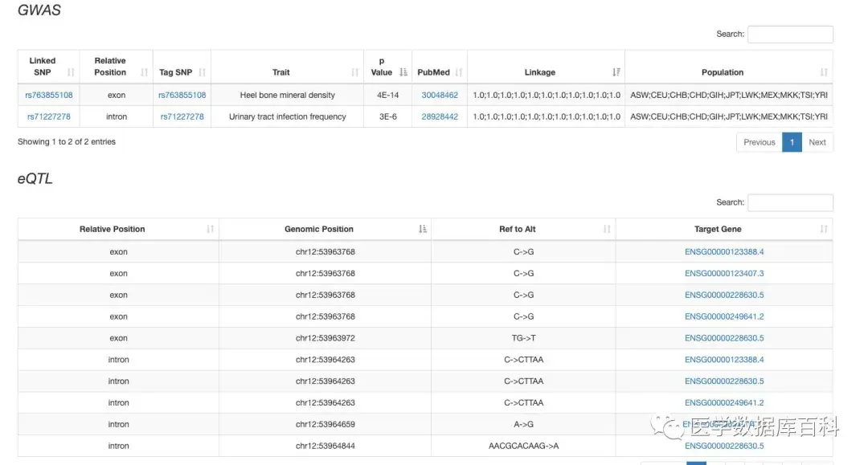Open rs71227278 in Linked SNP column
Image resolution: width=868 pixels, height=465 pixels.
pyautogui.click(x=49, y=116)
